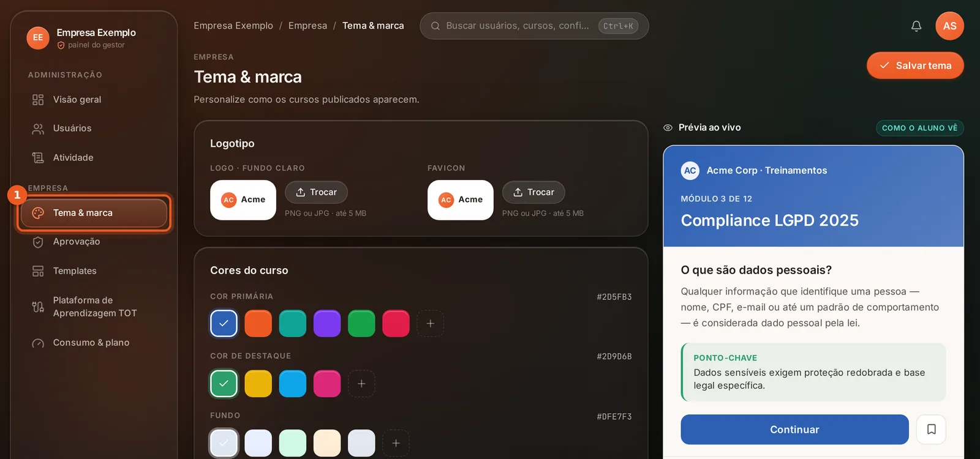Image resolution: width=980 pixels, height=459 pixels.
Task: Click Continuar in the live preview
Action: click(794, 430)
